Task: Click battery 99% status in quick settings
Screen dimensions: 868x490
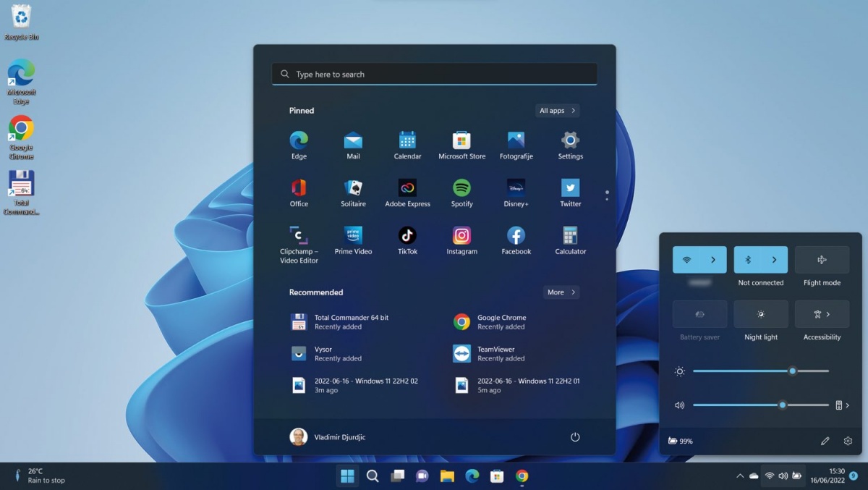Action: (x=681, y=441)
